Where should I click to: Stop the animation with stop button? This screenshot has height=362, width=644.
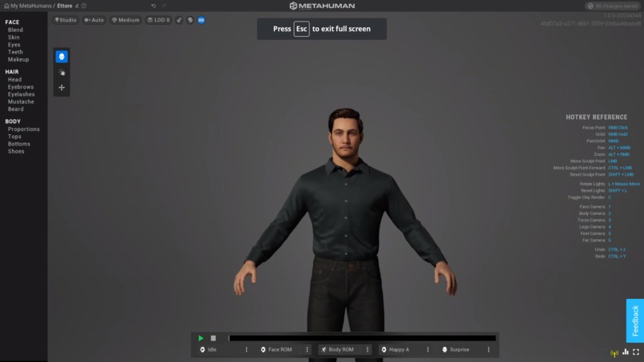(213, 338)
